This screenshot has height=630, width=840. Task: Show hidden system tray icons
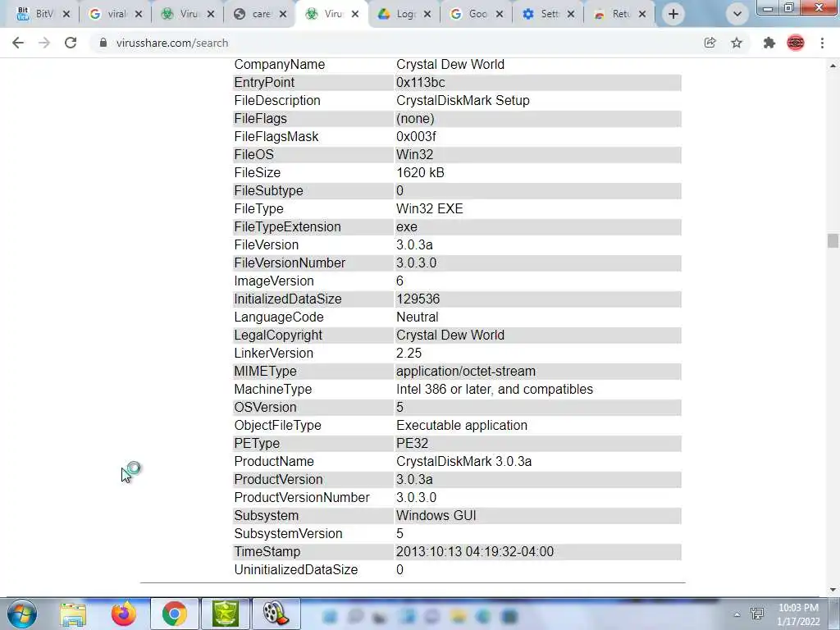737,614
